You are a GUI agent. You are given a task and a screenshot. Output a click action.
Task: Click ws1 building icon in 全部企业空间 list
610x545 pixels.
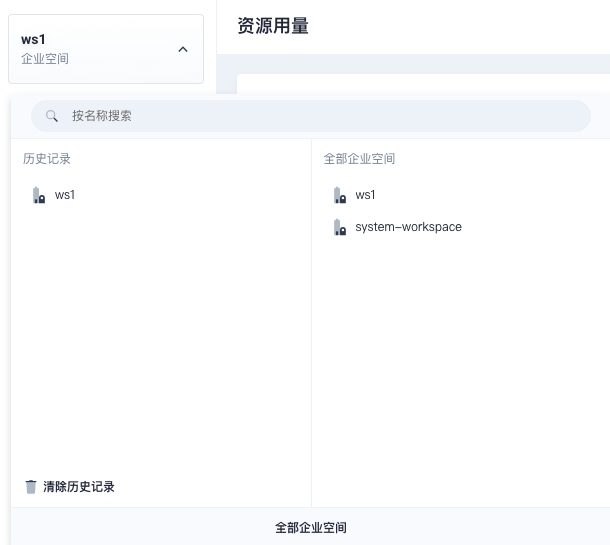pyautogui.click(x=339, y=195)
